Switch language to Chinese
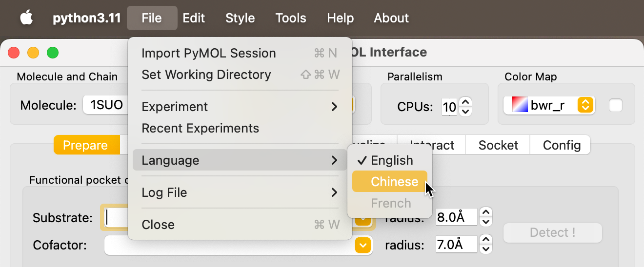The image size is (644, 267). 390,182
